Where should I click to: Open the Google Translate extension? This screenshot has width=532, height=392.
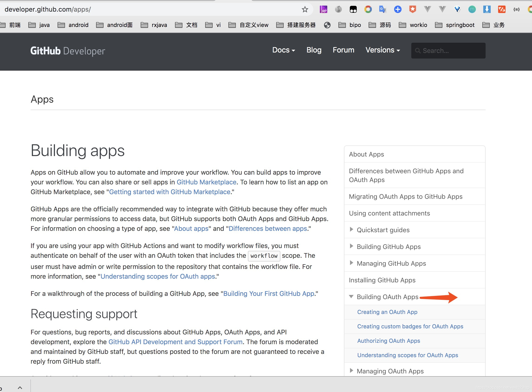pos(383,10)
